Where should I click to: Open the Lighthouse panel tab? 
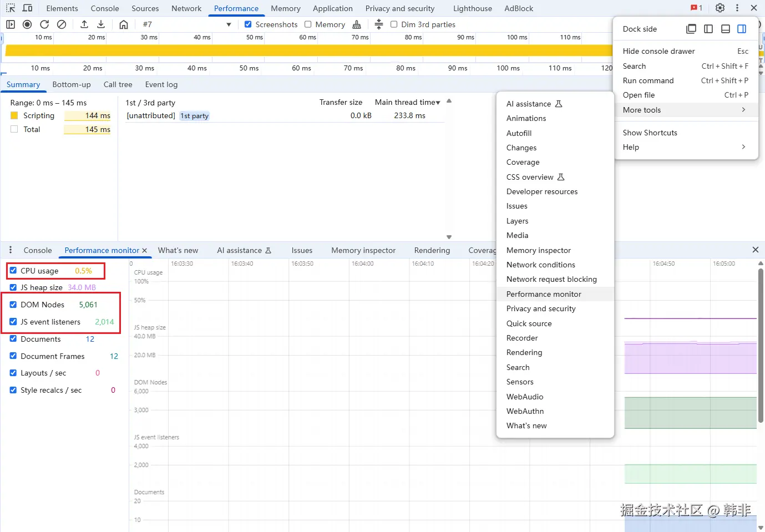(x=472, y=8)
